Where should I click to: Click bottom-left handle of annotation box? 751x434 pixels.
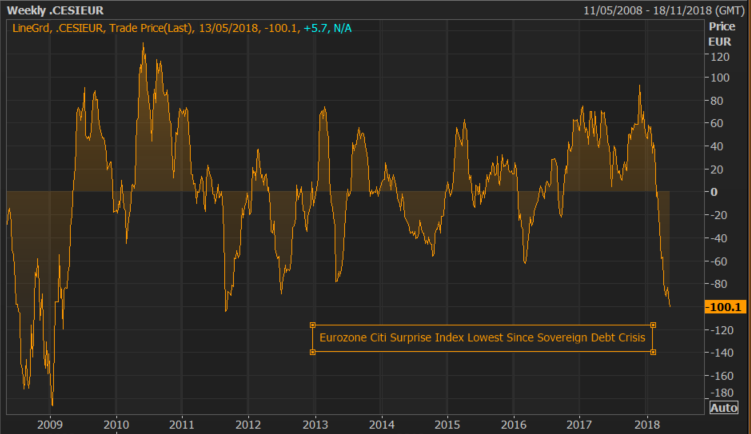(313, 352)
